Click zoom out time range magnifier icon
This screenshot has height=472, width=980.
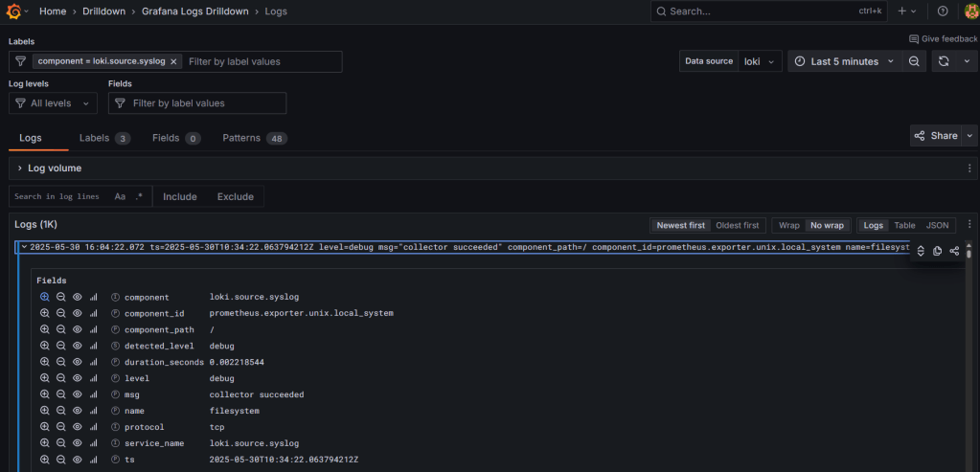click(x=914, y=61)
